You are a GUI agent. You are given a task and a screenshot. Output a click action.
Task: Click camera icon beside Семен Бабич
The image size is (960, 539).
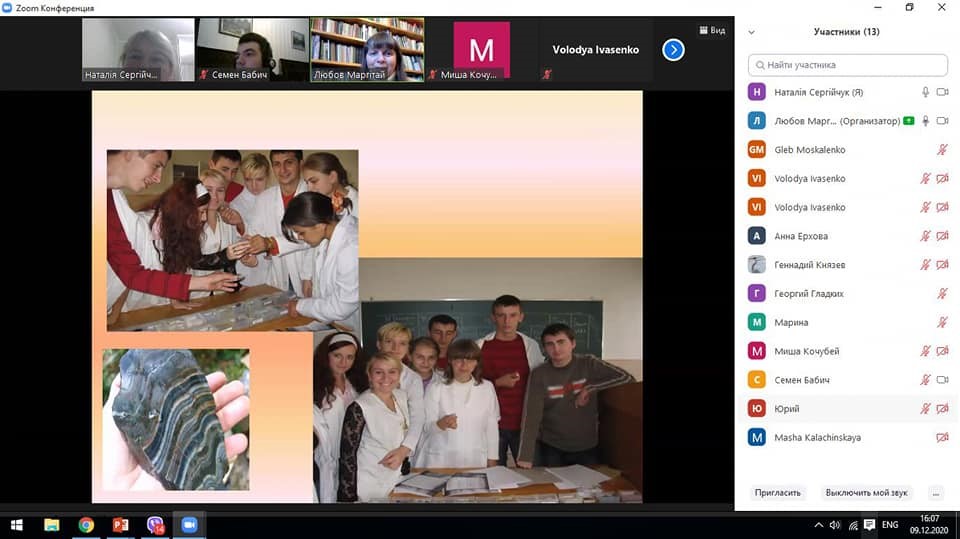pyautogui.click(x=942, y=380)
